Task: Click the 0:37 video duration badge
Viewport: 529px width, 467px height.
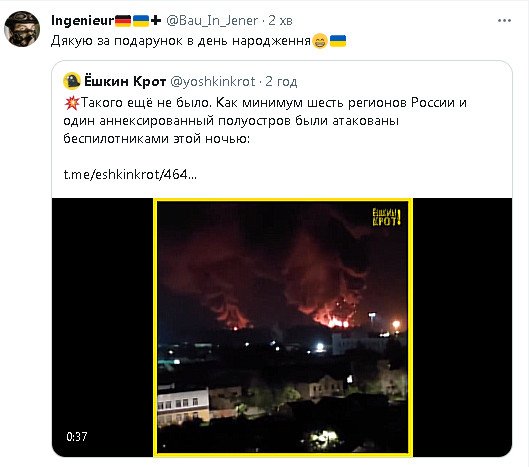Action: click(77, 437)
